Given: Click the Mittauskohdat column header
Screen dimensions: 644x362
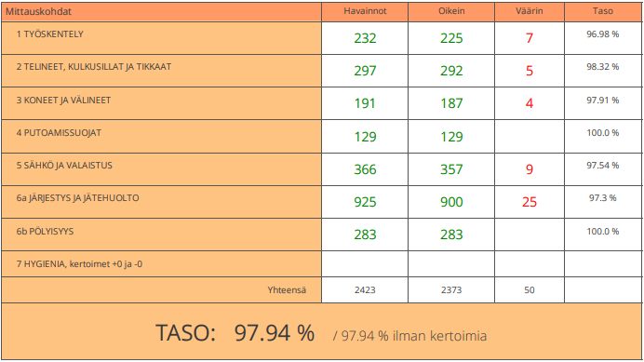Looking at the screenshot, I should pyautogui.click(x=38, y=11).
